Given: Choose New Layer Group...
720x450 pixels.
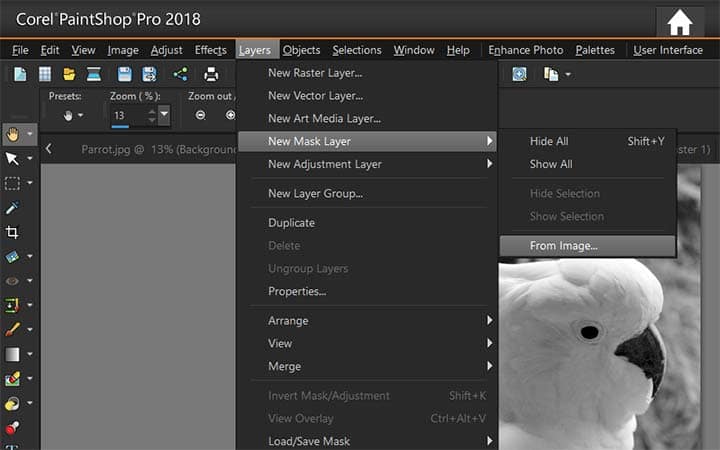Looking at the screenshot, I should [367, 193].
